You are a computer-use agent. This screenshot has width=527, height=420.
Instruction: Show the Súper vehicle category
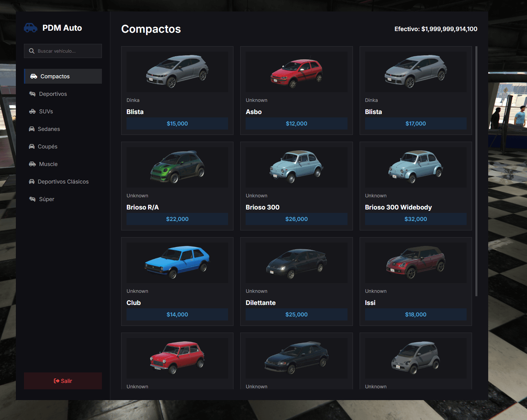coord(63,199)
